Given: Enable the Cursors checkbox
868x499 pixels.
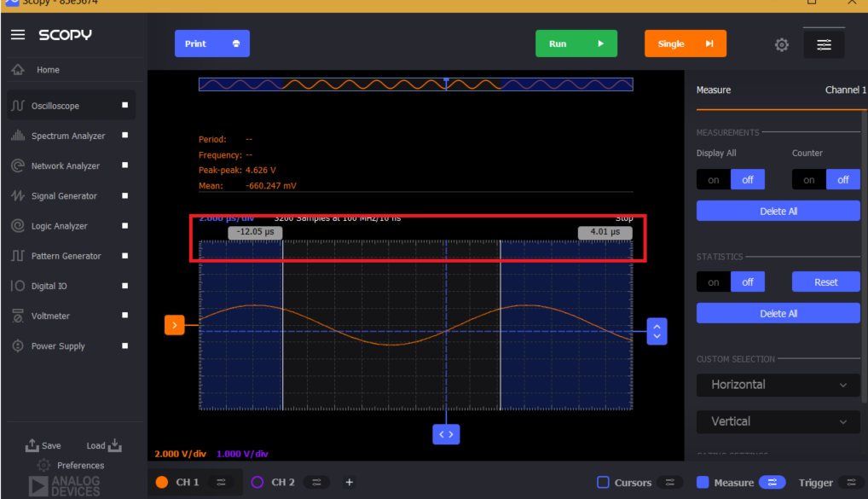Looking at the screenshot, I should coord(604,483).
